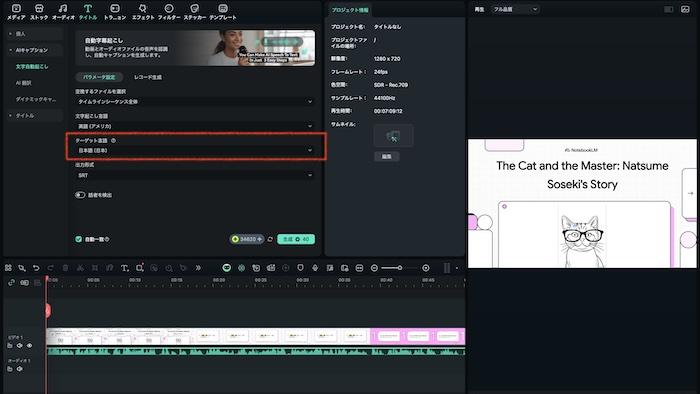Image resolution: width=700 pixels, height=394 pixels.
Task: Open the SRT output format dropdown
Action: point(196,175)
